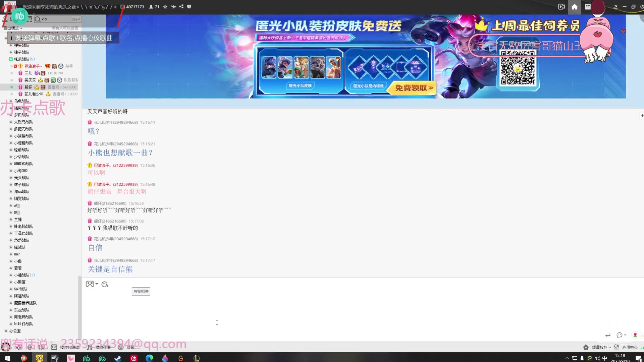Send a flower gift with tulip icon
The image size is (644, 362).
[x=635, y=335]
